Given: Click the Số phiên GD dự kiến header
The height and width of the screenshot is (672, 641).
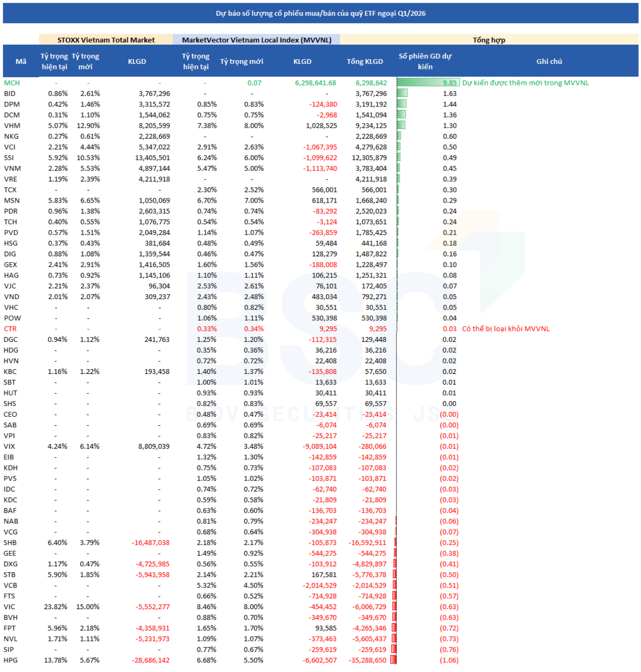Looking at the screenshot, I should click(425, 61).
